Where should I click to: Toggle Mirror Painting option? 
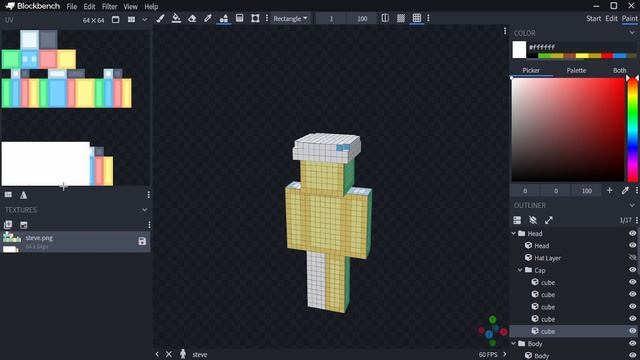pos(385,18)
